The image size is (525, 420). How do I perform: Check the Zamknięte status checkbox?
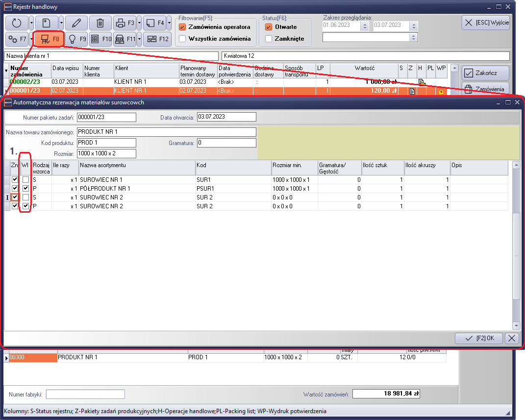click(268, 39)
